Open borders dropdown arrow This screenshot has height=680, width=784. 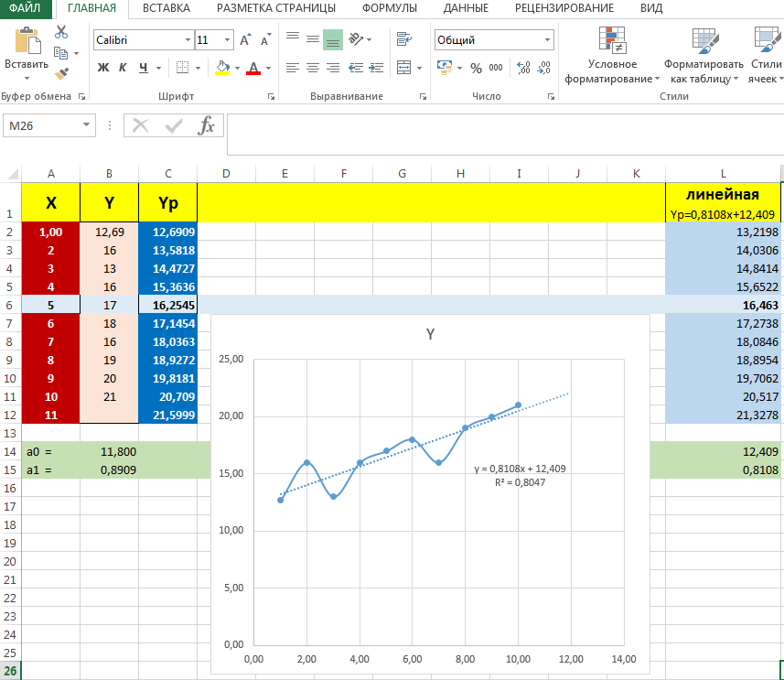click(x=198, y=68)
